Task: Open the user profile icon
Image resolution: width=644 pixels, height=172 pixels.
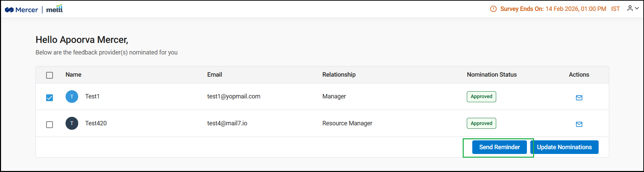Action: click(x=630, y=9)
